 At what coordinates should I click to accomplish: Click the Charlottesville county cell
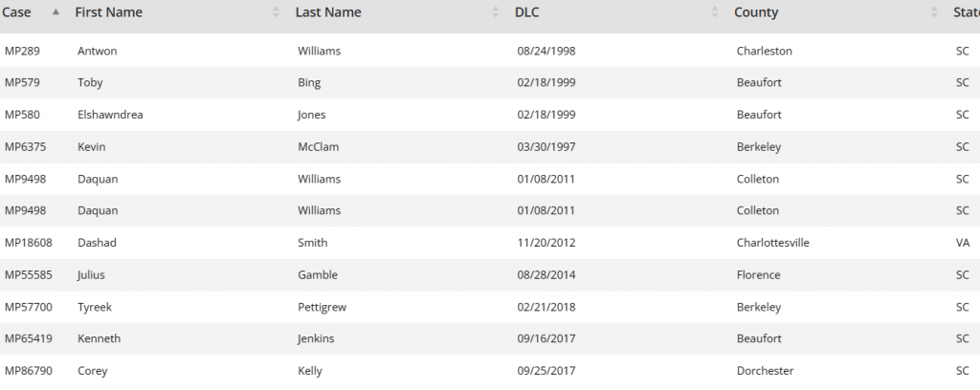point(772,243)
